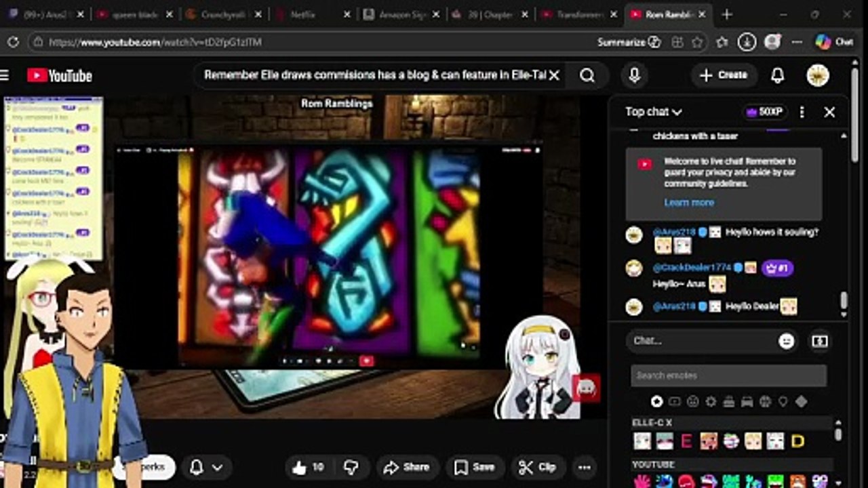This screenshot has width=868, height=488.
Task: Open the browser three-dot settings menu
Action: click(796, 42)
